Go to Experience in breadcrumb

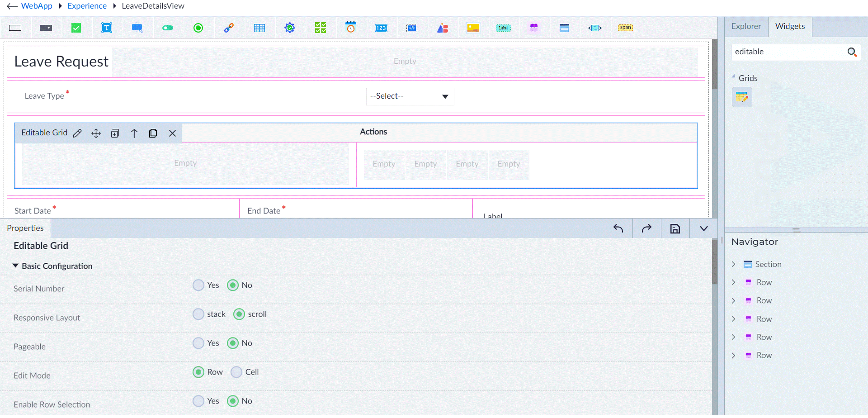click(87, 6)
